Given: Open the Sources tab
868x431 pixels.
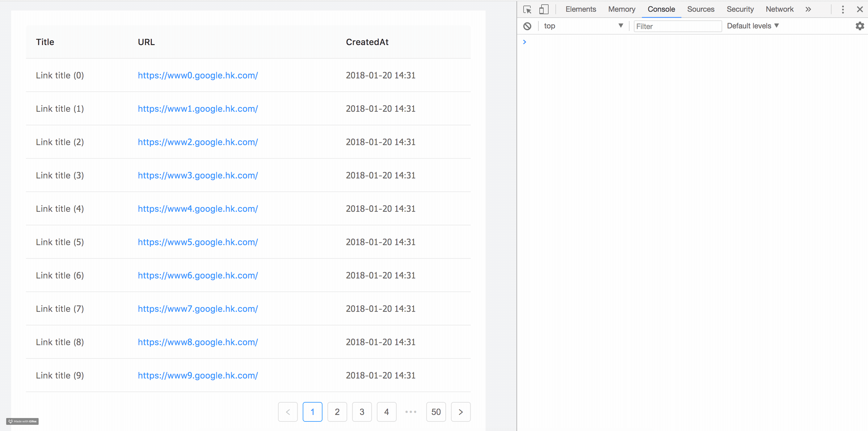Looking at the screenshot, I should (x=701, y=10).
